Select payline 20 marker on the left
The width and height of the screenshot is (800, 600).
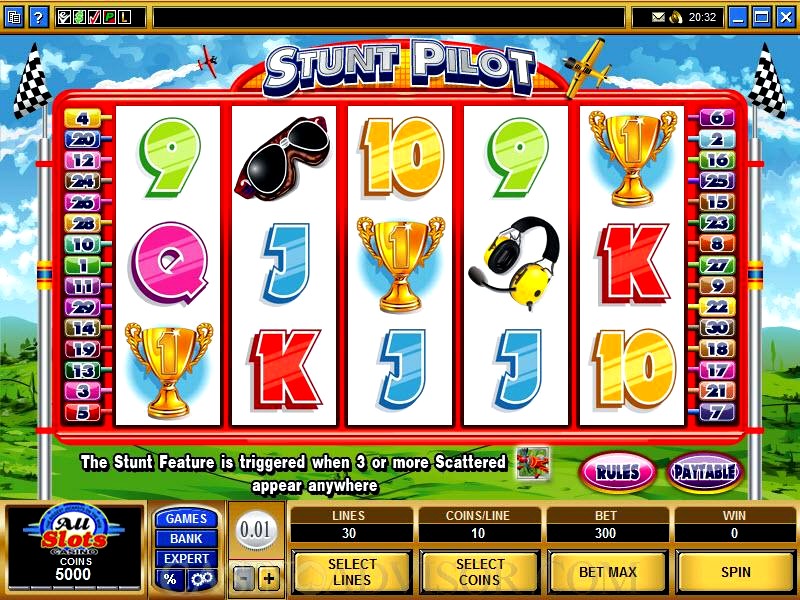pos(83,139)
